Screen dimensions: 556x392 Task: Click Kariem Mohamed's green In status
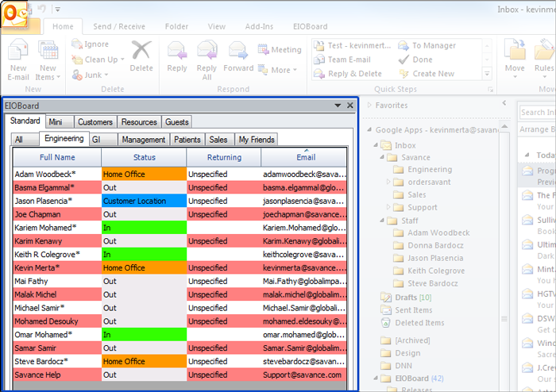[x=144, y=228]
